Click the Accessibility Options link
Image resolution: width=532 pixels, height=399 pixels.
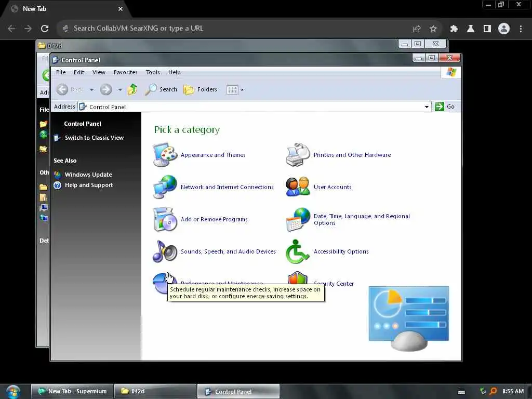click(341, 252)
